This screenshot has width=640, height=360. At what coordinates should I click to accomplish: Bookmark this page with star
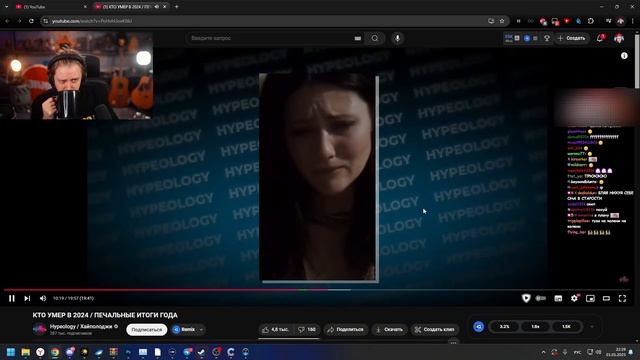(x=502, y=21)
